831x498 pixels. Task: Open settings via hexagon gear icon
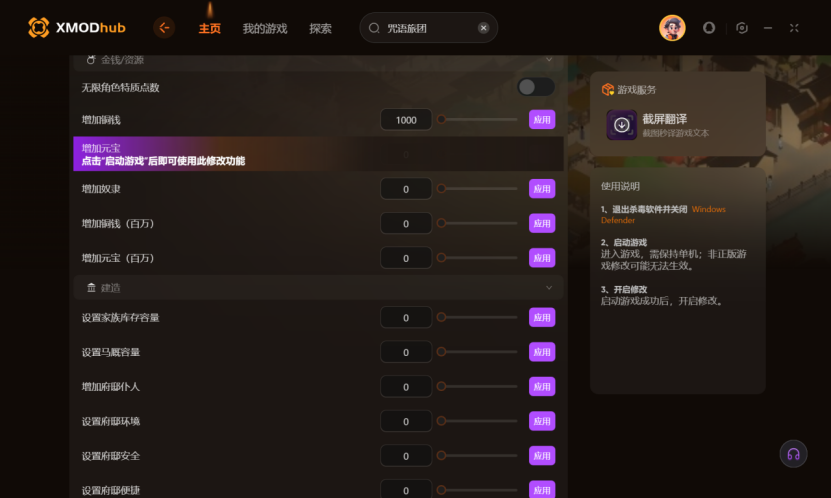click(742, 28)
